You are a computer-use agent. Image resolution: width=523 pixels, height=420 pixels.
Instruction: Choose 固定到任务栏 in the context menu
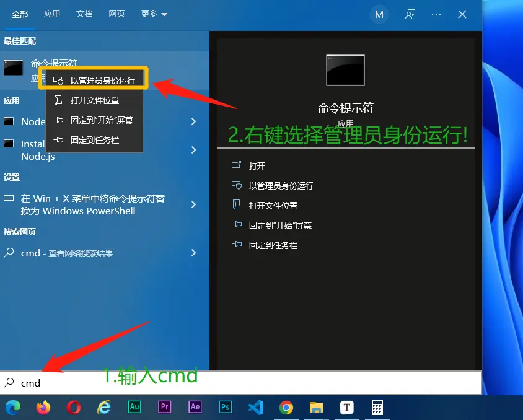coord(94,140)
